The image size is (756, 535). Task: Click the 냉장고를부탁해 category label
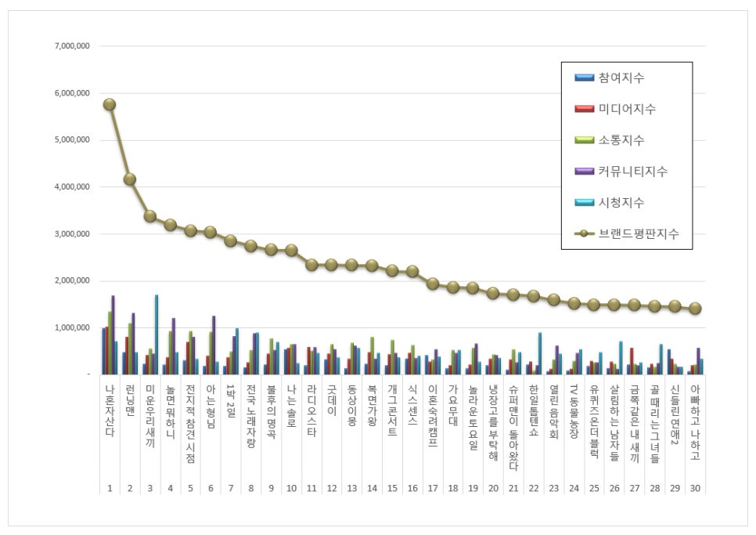click(493, 422)
